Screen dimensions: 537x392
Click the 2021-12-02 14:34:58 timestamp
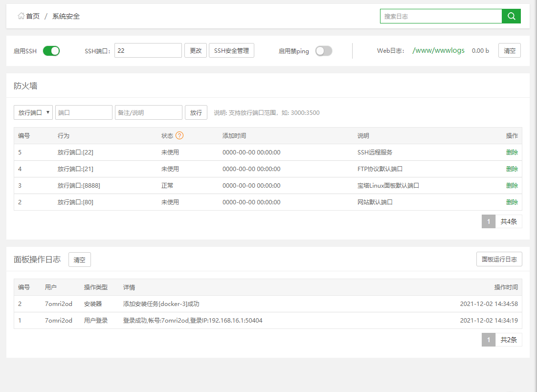(x=489, y=304)
